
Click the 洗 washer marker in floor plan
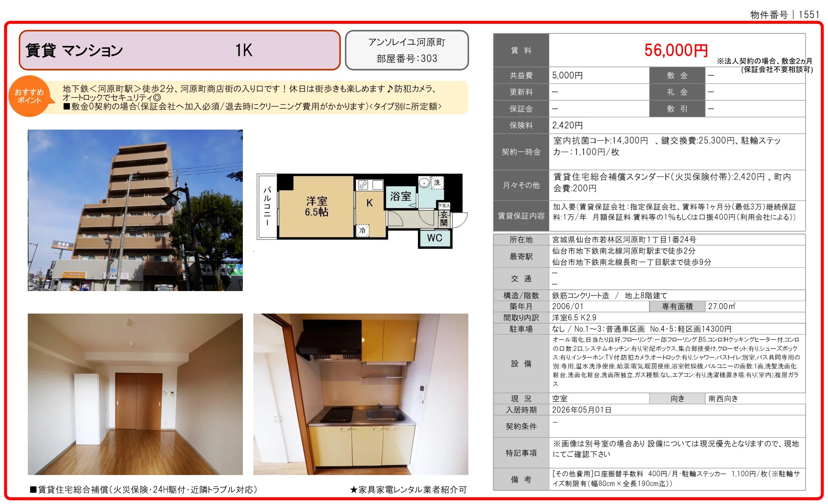click(x=437, y=183)
